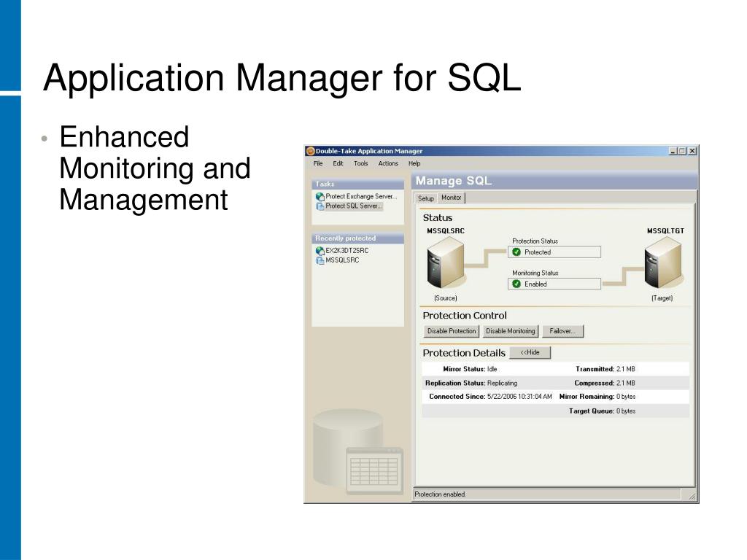Click the Protection Status field
The image size is (747, 560).
coord(554,252)
